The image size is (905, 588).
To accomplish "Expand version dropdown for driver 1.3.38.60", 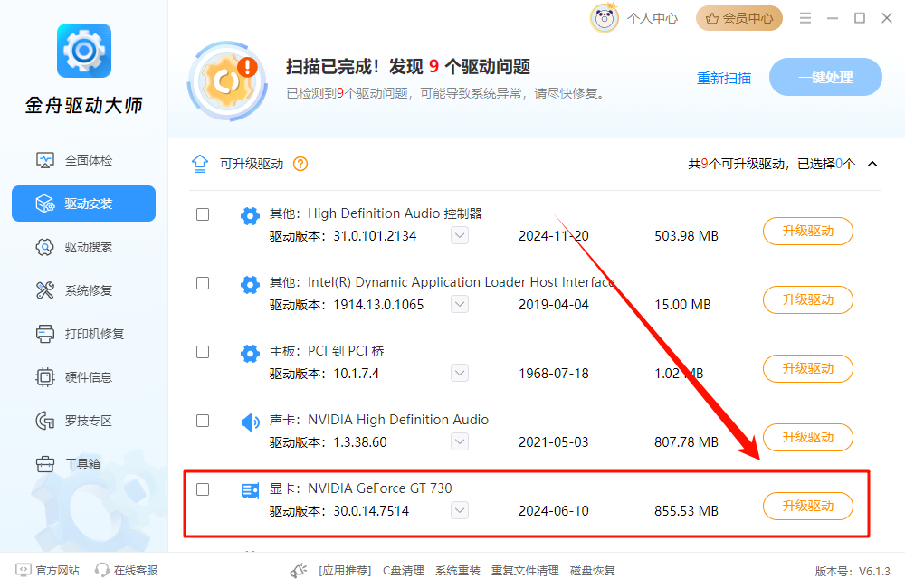I will (460, 441).
